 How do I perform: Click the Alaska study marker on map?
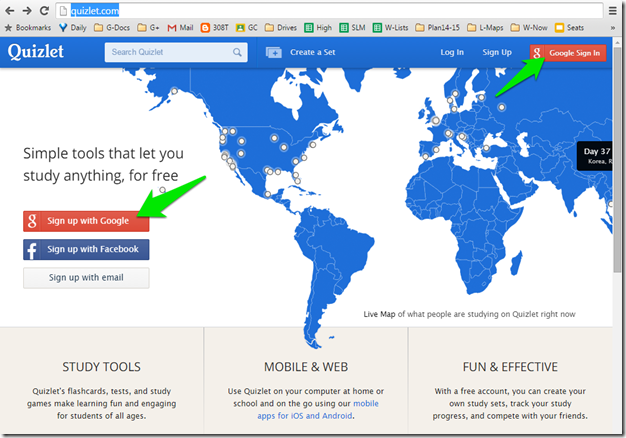(x=174, y=91)
